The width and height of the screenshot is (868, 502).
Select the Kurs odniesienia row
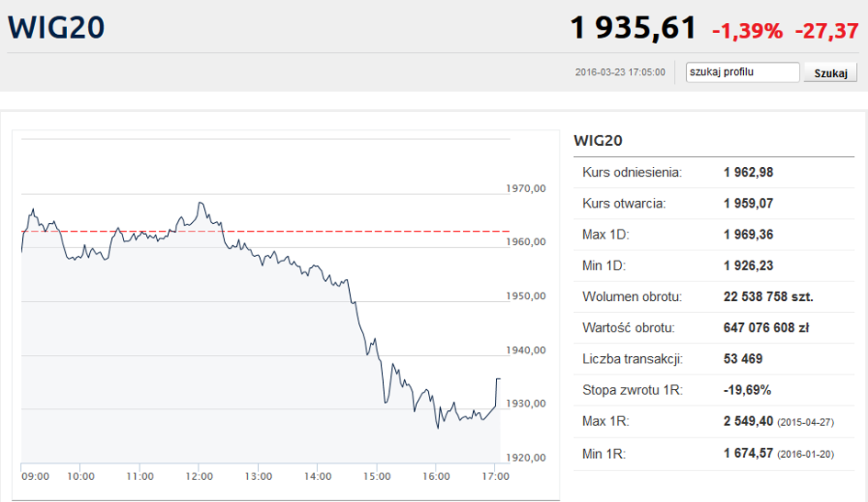click(x=714, y=173)
